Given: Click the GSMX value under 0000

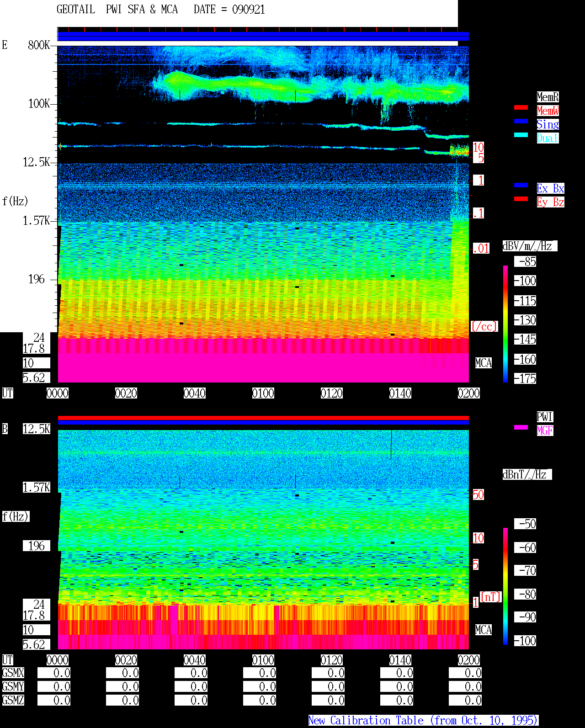Looking at the screenshot, I should click(x=54, y=673).
